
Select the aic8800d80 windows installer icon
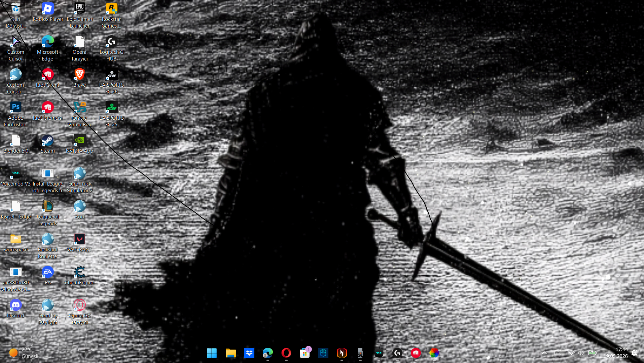pos(15,279)
